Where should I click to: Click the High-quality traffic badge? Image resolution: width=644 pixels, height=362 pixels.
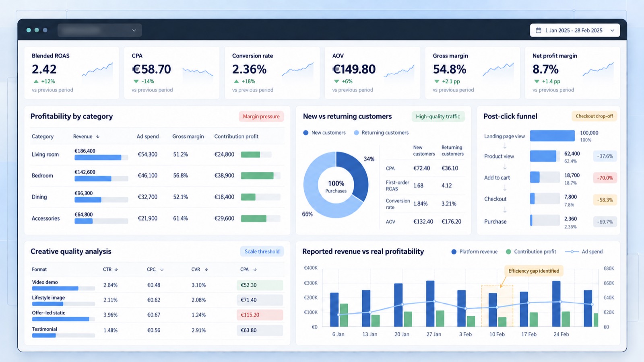(x=438, y=116)
